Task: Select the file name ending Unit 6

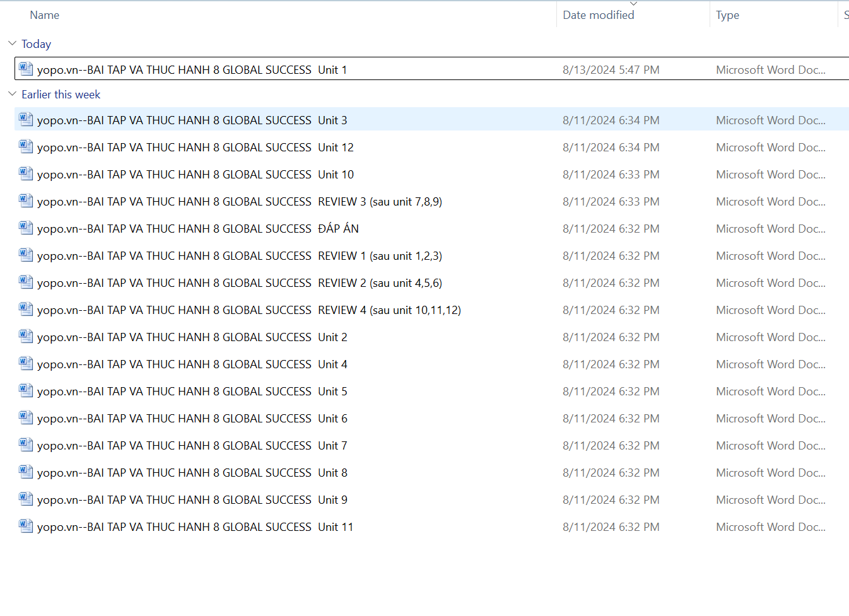Action: (192, 419)
